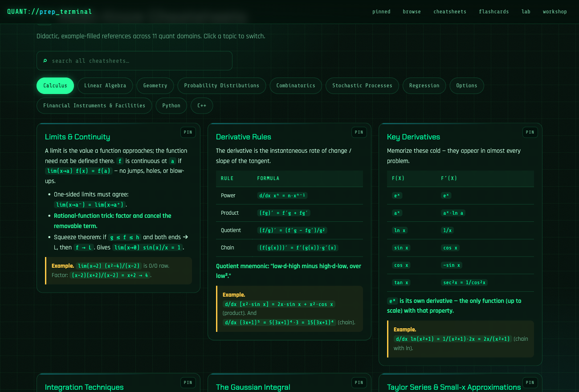Open Financial Instruments & Facilities topic
Viewport: 579px width, 392px height.
click(94, 106)
